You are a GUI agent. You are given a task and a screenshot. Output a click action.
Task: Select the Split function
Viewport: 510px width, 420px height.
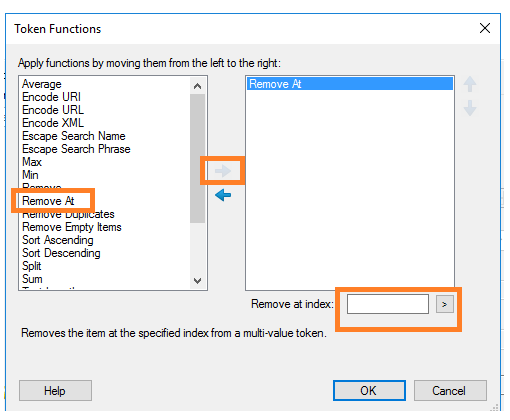click(32, 266)
